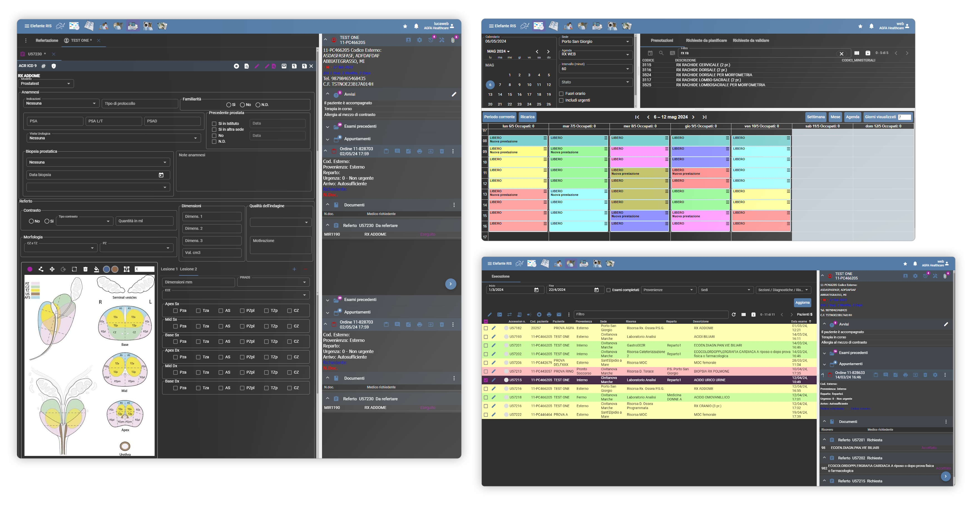The image size is (980, 506).
Task: Open the Richieste da pianificare tab
Action: 706,40
